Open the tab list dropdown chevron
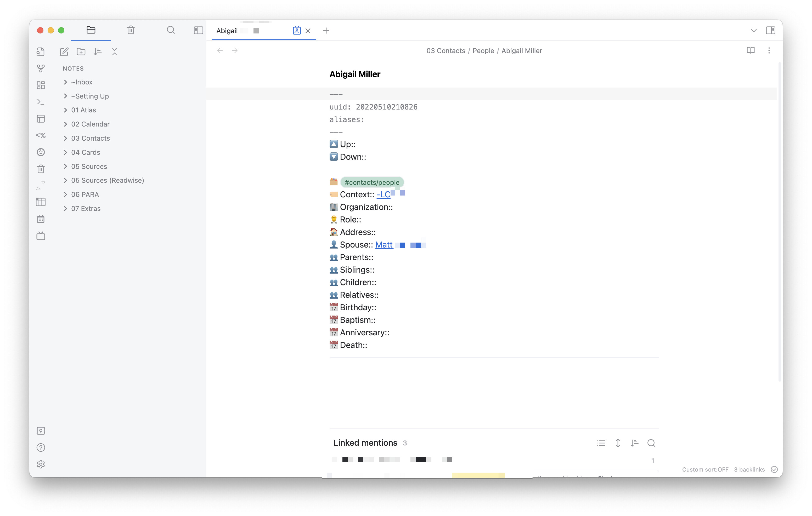 [754, 30]
